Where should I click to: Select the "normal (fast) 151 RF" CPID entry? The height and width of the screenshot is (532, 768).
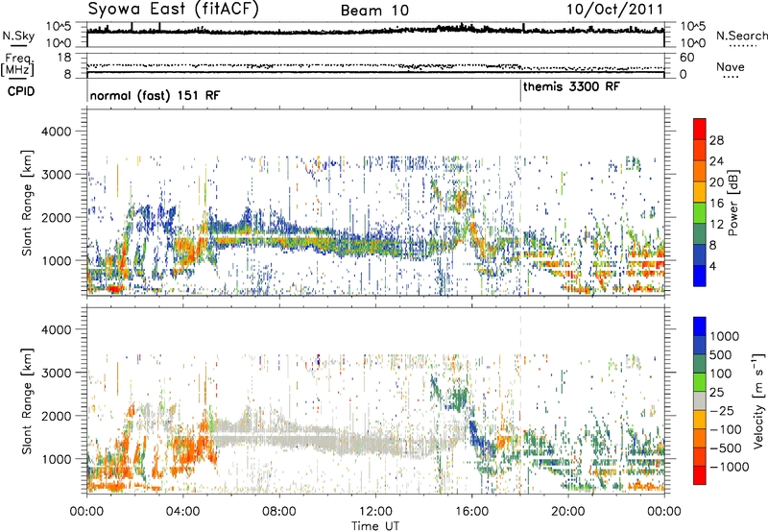pos(155,95)
